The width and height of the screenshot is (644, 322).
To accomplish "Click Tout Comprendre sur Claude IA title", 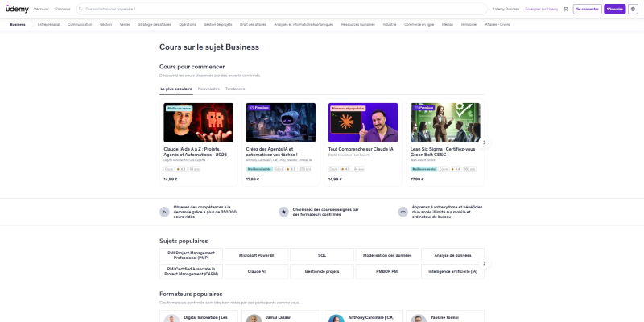I will 361,149.
